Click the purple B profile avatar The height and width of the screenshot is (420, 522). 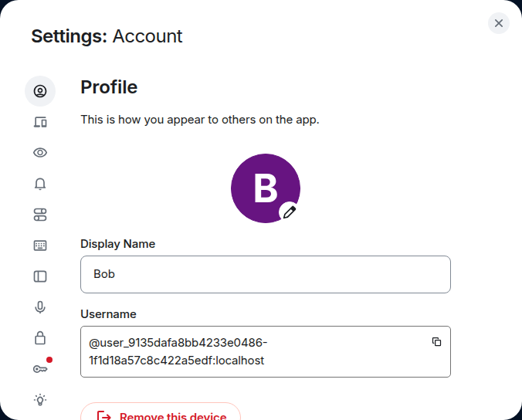[266, 188]
